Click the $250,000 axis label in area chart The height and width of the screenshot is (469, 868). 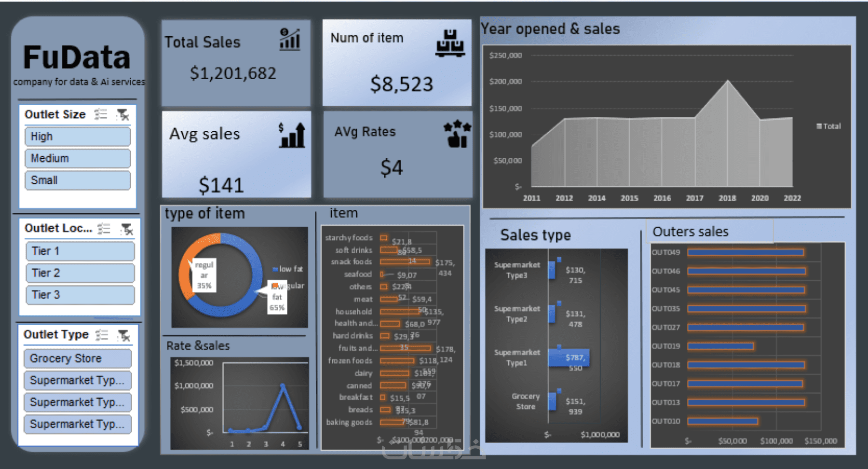[505, 55]
